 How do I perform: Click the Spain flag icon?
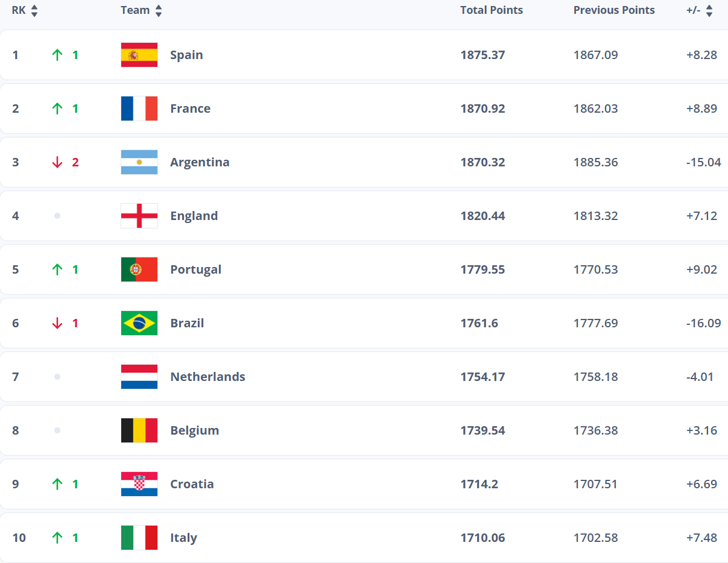tap(139, 55)
